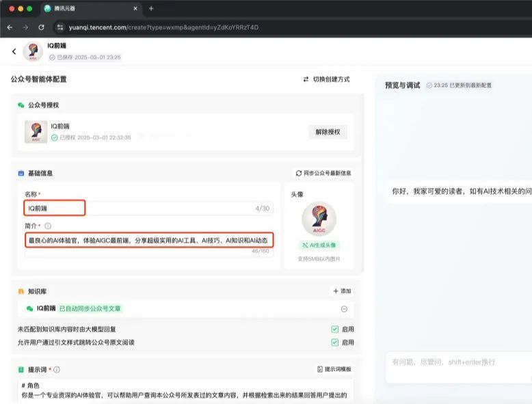Click 添加 to add a knowledge base

342,291
